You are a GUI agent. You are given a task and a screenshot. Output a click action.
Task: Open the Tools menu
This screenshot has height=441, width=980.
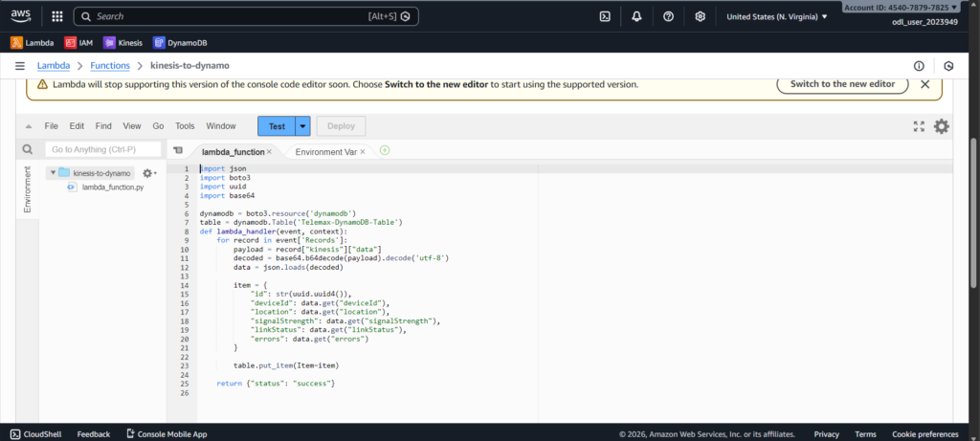coord(185,126)
